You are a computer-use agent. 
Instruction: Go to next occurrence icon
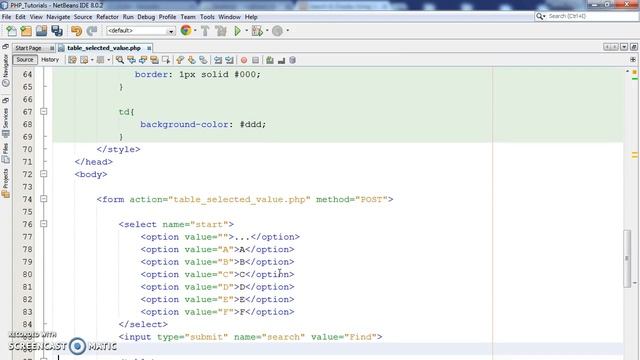143,60
